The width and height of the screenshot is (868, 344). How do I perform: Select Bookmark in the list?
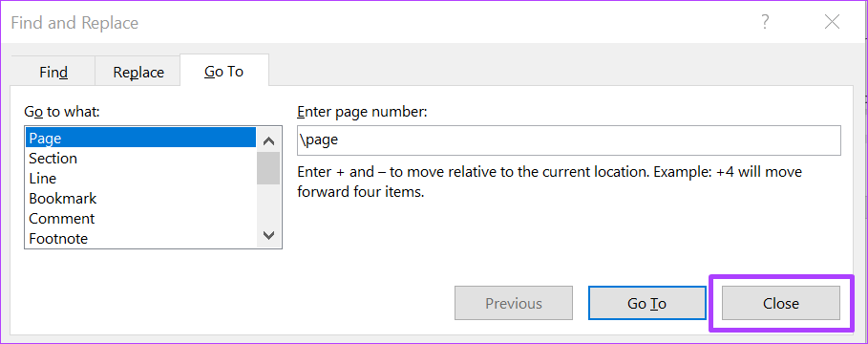(141, 198)
